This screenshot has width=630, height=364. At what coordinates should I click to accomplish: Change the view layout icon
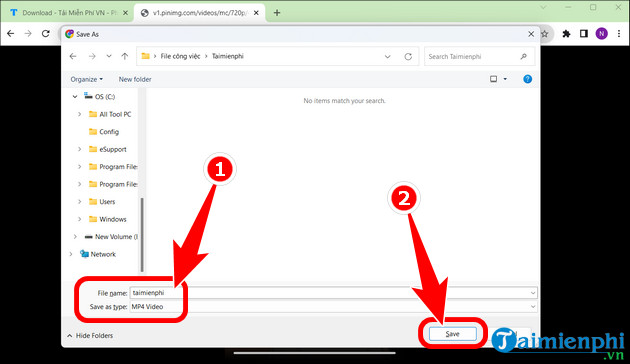point(493,79)
